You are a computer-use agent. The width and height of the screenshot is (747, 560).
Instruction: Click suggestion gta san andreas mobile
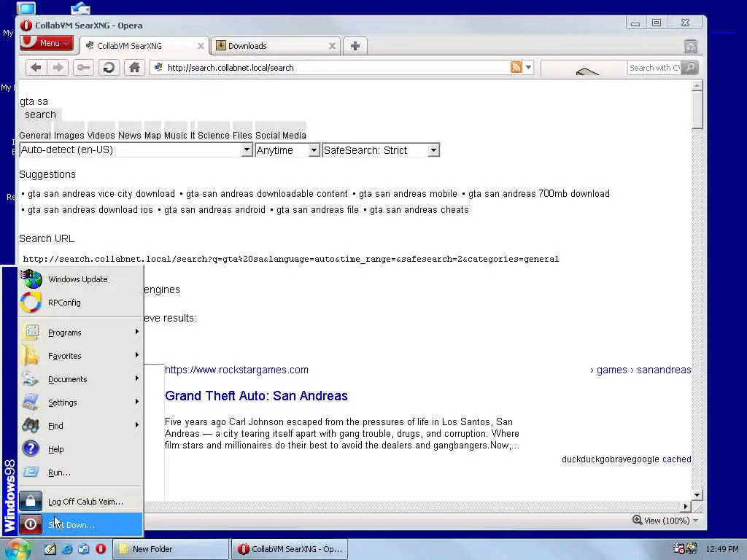click(408, 194)
